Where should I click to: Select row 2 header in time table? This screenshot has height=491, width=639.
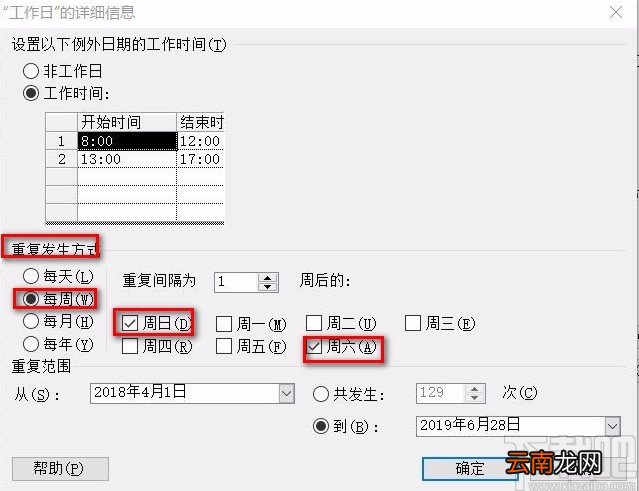pos(62,159)
